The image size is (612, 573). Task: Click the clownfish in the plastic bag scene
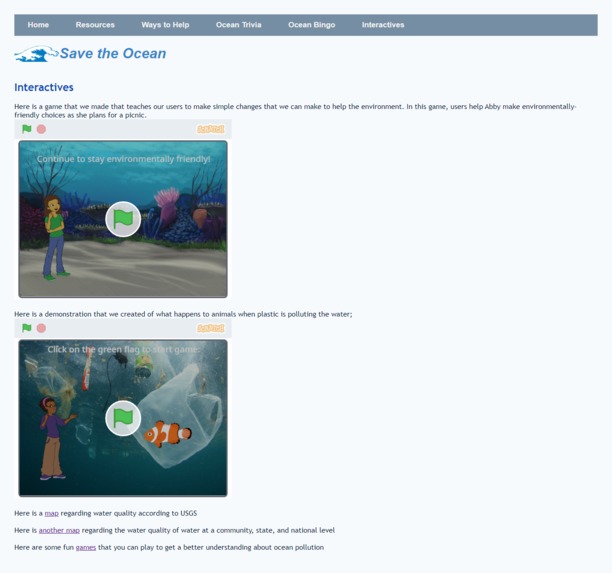pyautogui.click(x=168, y=433)
